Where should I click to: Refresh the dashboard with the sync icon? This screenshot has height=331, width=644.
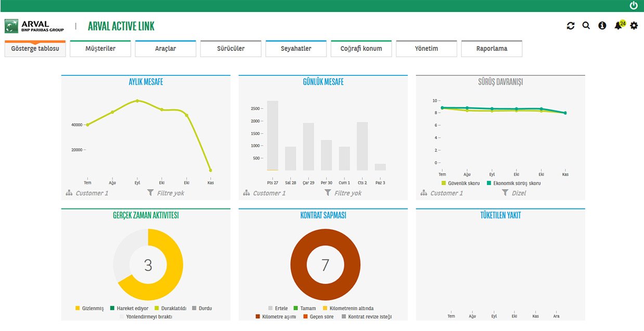click(x=571, y=25)
